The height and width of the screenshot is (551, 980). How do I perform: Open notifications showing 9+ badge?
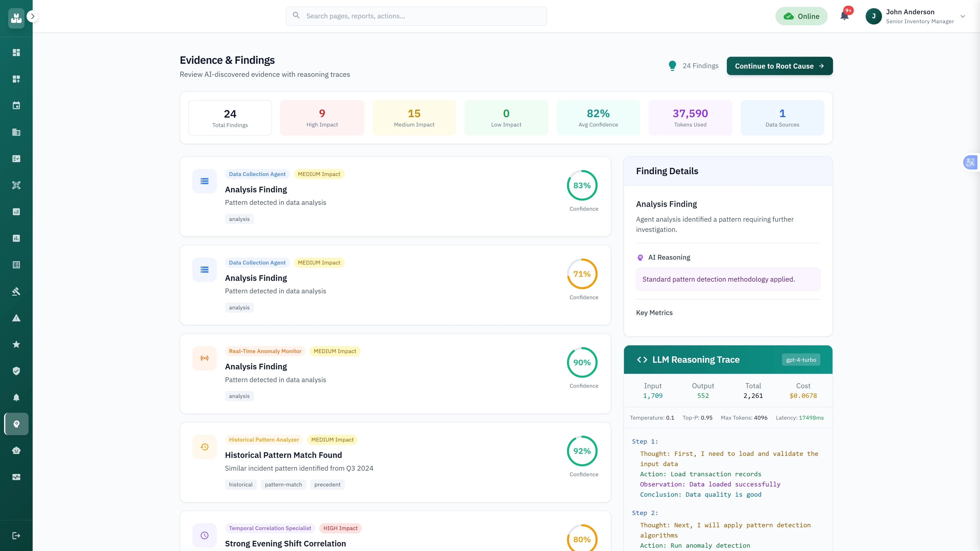coord(844,16)
